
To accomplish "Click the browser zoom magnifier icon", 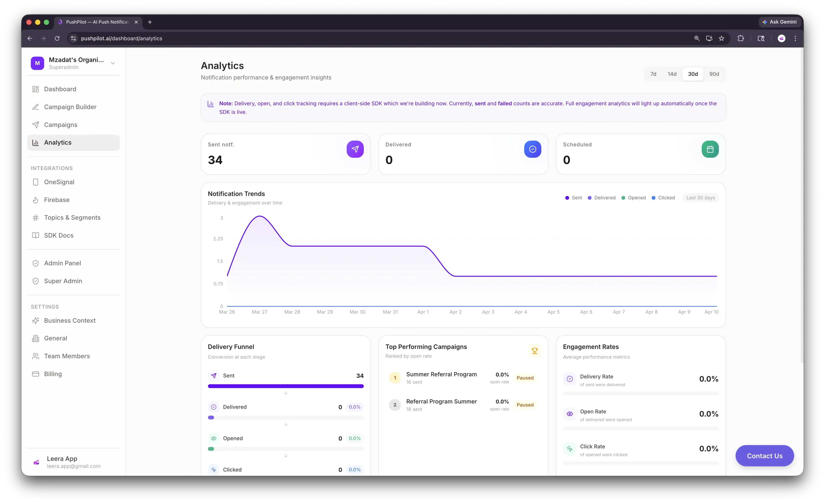I will pos(697,38).
